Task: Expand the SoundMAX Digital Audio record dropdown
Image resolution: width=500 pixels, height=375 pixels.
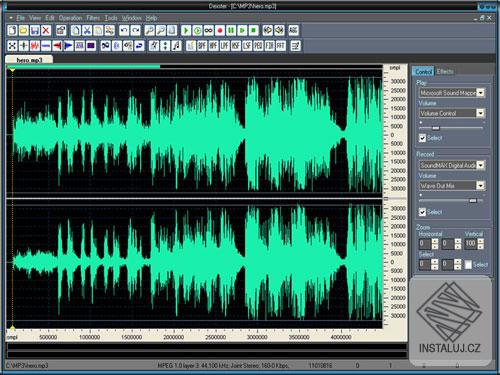Action: (x=481, y=165)
